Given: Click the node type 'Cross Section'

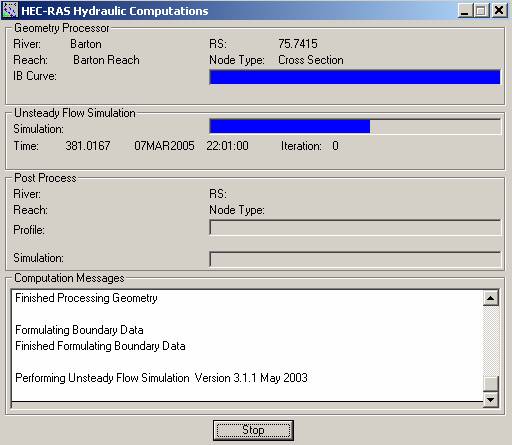Looking at the screenshot, I should 311,60.
